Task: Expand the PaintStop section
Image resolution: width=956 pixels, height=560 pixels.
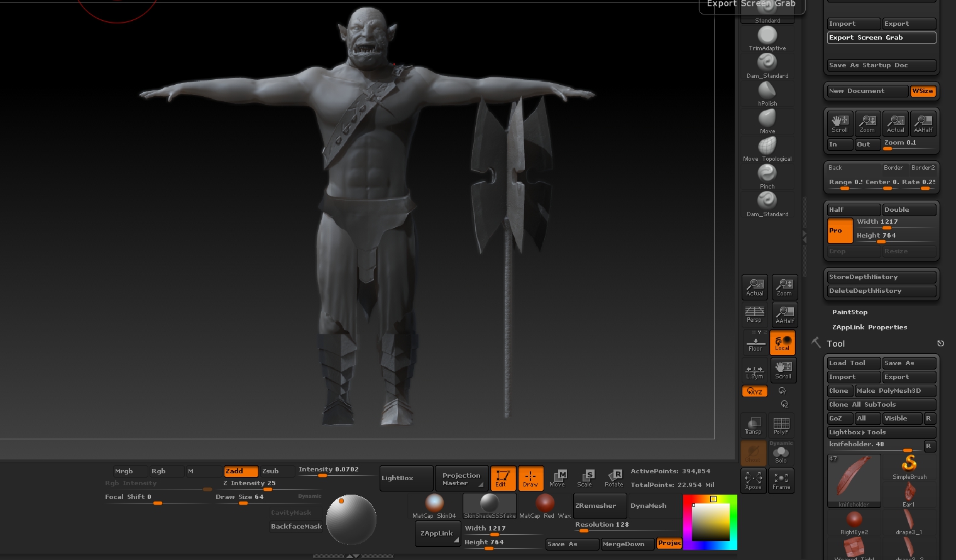Action: coord(850,312)
